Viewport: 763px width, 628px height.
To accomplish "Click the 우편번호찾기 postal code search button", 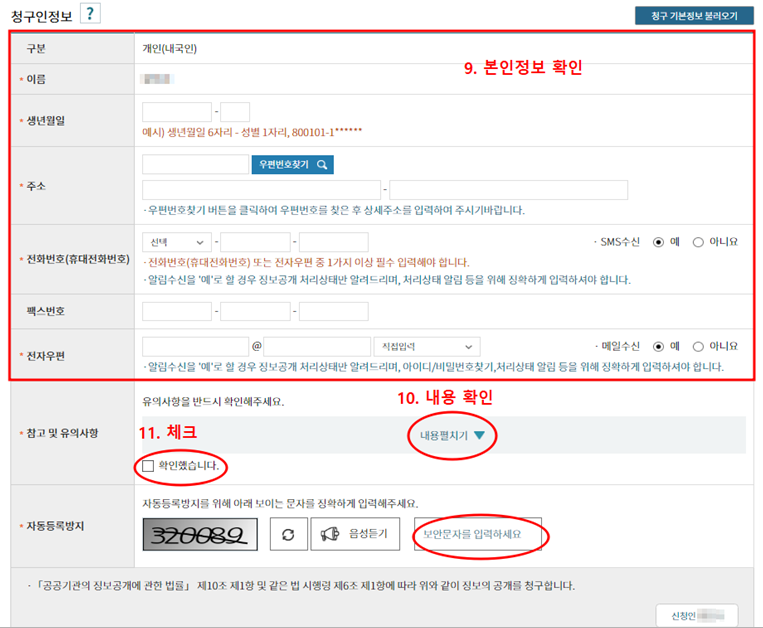I will click(292, 164).
